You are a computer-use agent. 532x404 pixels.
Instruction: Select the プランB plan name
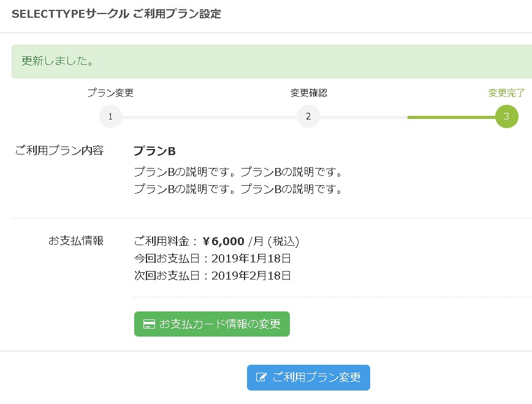point(153,150)
